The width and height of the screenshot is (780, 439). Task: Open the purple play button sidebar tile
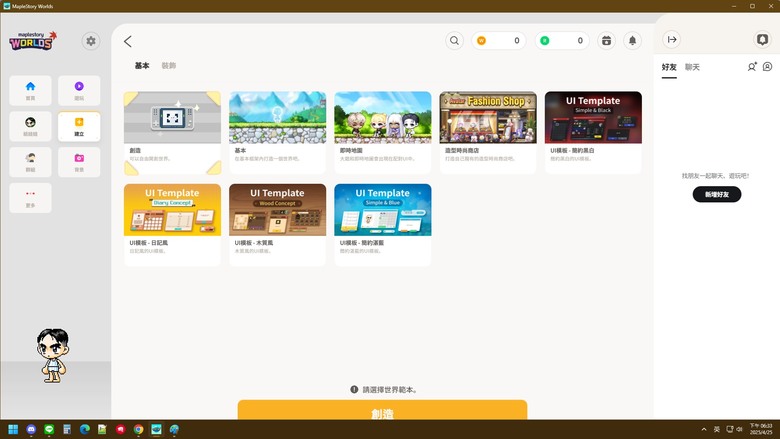[x=79, y=90]
